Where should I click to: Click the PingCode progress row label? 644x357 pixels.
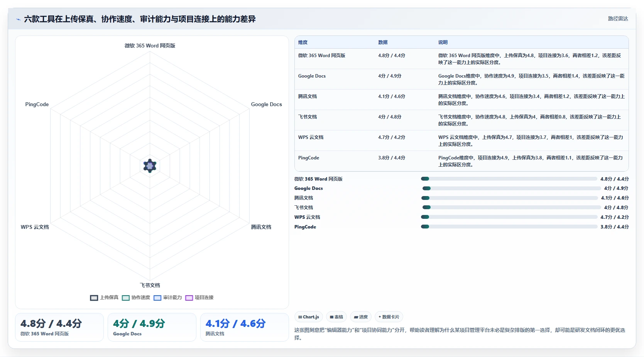(x=305, y=227)
